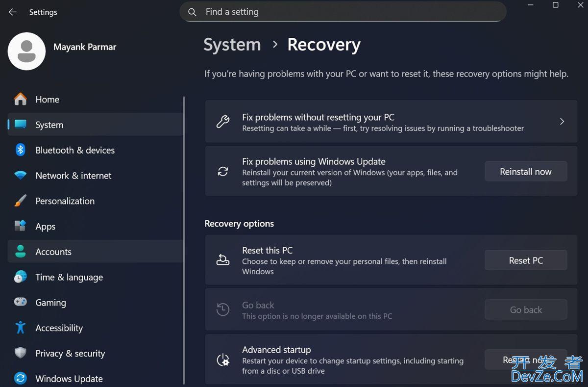
Task: Go to Network & internet settings
Action: [x=95, y=176]
